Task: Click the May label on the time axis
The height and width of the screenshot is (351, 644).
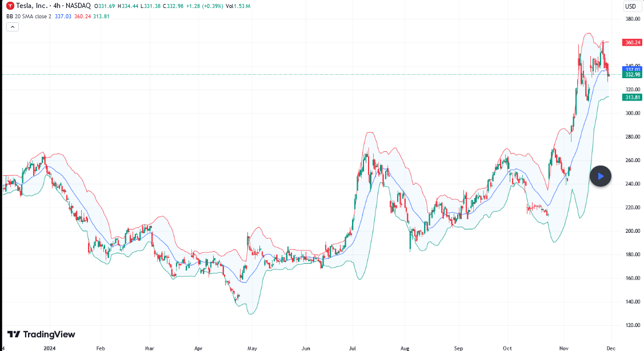Action: click(x=252, y=348)
